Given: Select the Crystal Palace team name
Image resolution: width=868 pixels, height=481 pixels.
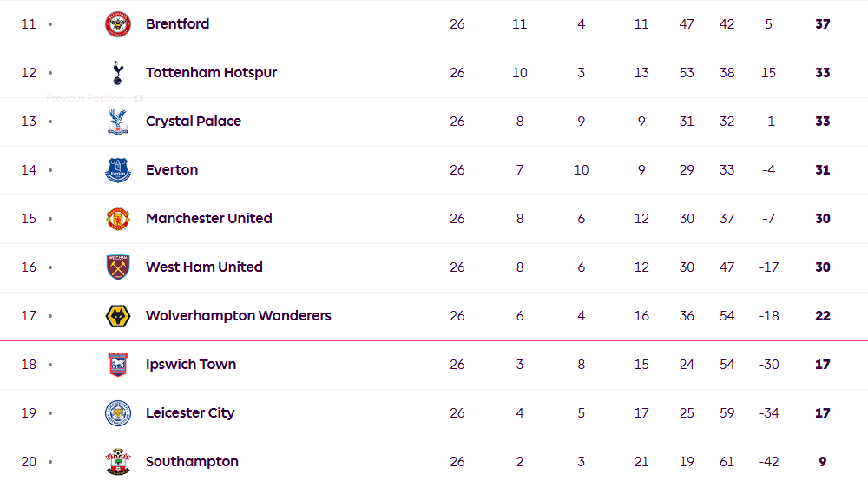Looking at the screenshot, I should click(x=194, y=122).
